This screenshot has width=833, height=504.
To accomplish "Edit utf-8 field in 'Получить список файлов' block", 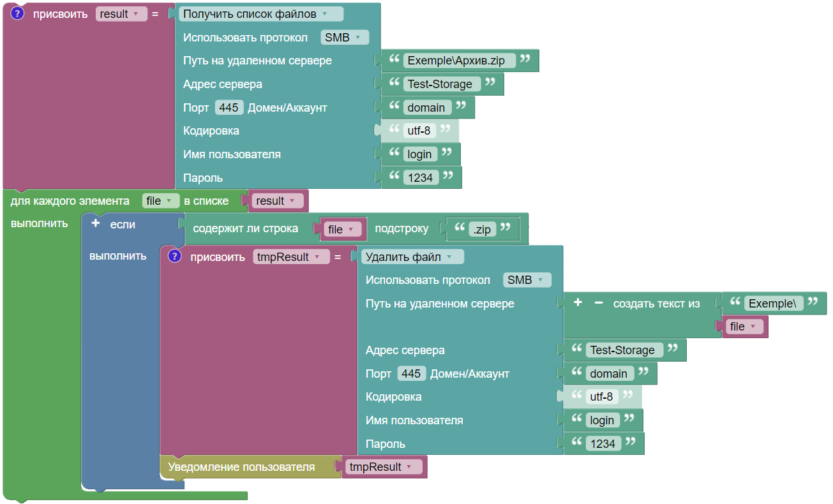I will point(419,131).
